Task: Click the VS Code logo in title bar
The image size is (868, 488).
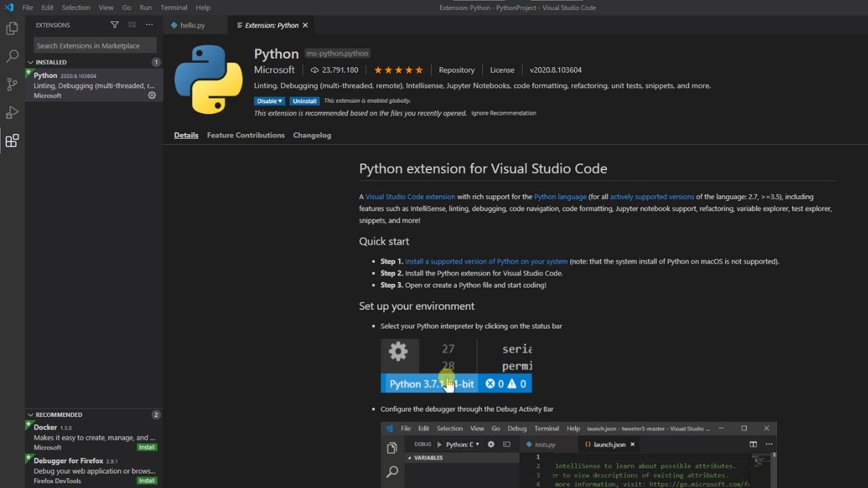Action: [9, 7]
